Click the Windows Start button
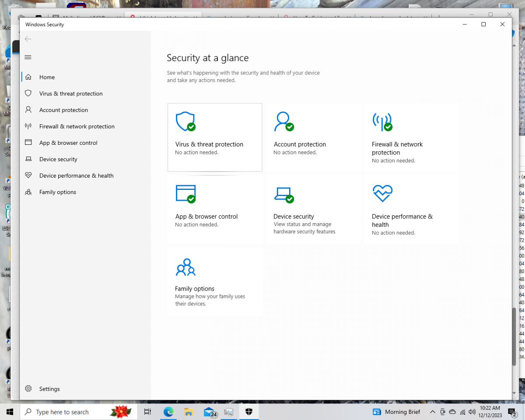Screen dimensions: 525x420 pos(10,412)
